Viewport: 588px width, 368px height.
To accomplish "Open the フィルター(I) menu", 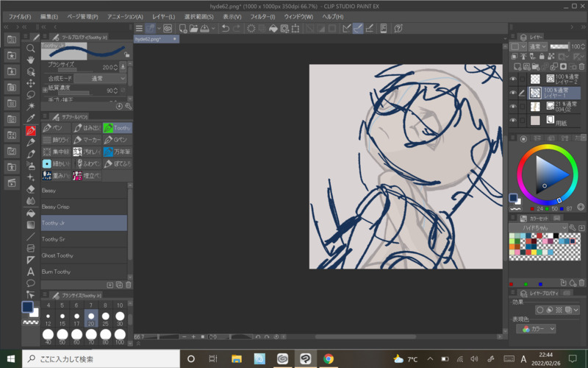I will [262, 17].
